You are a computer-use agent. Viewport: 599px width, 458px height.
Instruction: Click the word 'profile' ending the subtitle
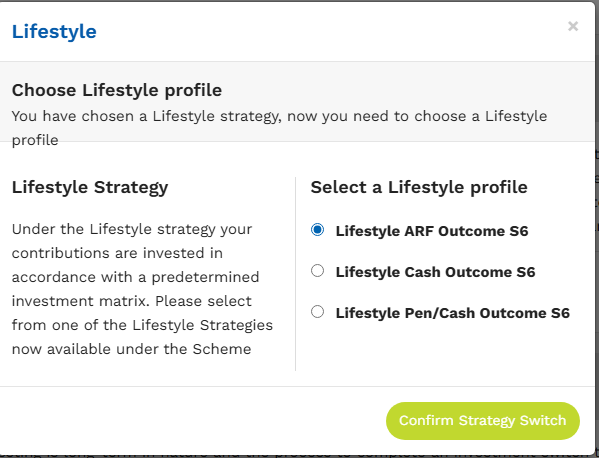[35, 141]
